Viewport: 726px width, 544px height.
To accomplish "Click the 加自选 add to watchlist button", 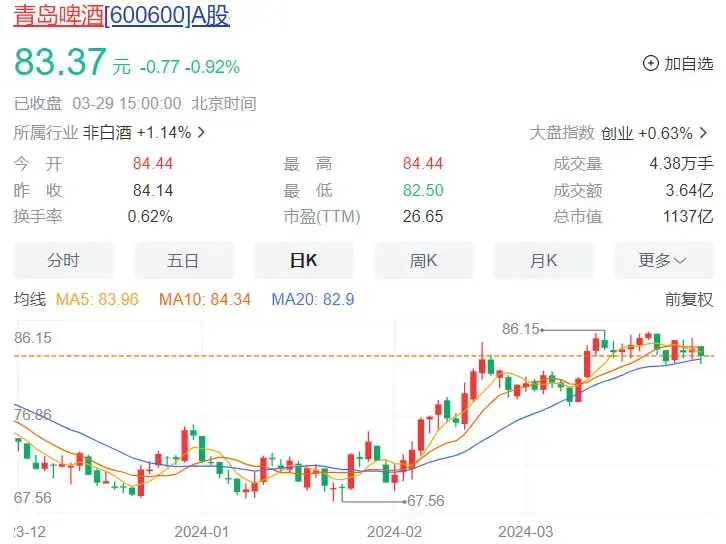I will (679, 63).
